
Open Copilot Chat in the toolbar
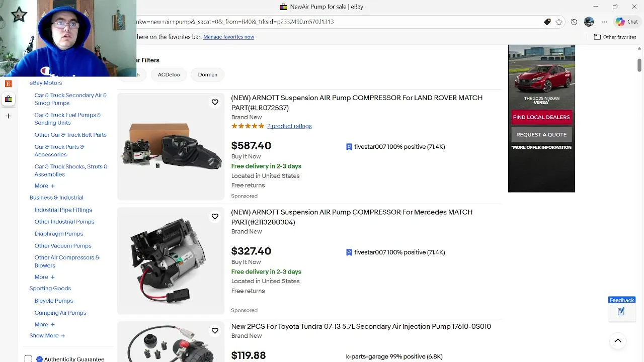(627, 22)
